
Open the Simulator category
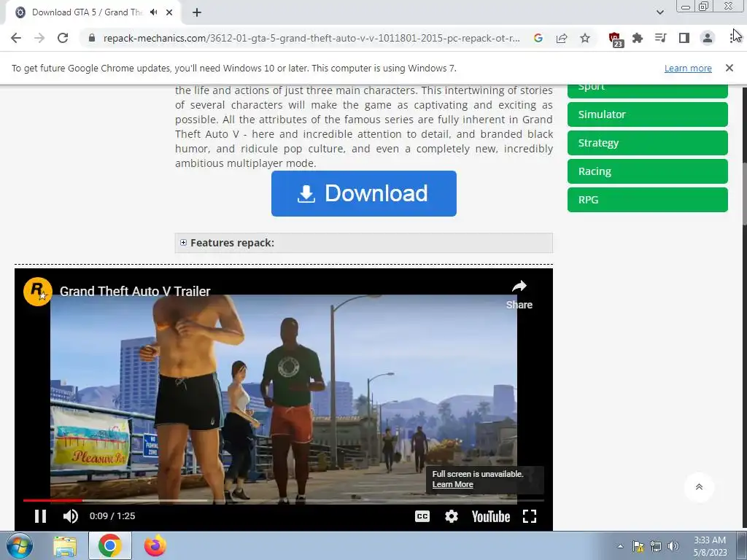[x=648, y=114]
